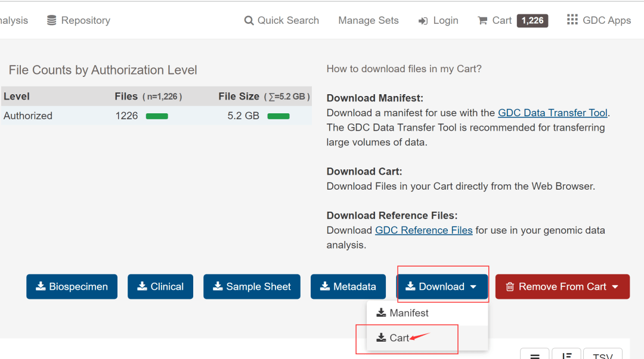Click the 5.2 GB file size cell
This screenshot has width=644, height=359.
243,116
